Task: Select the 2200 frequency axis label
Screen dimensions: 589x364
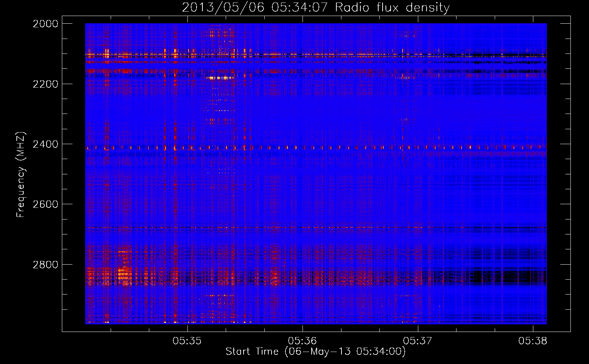Action: [46, 84]
